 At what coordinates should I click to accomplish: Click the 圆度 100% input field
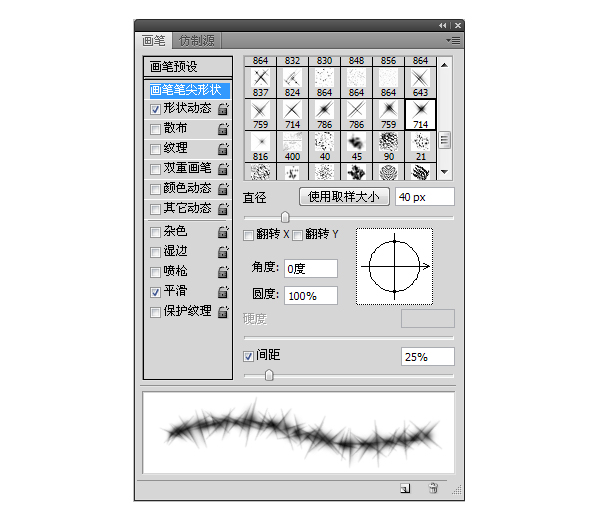311,296
